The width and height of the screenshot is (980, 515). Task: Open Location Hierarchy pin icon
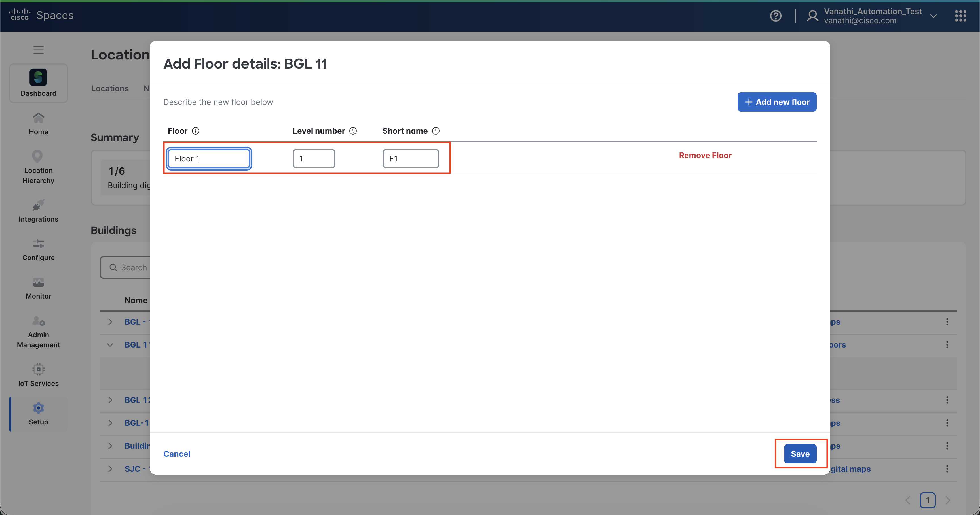click(37, 157)
